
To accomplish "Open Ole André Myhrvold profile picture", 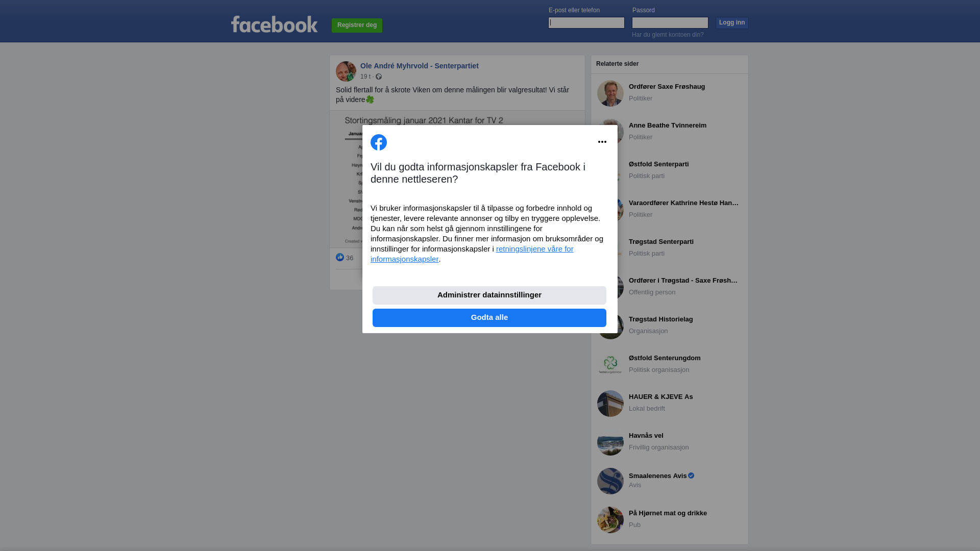I will pos(346,71).
